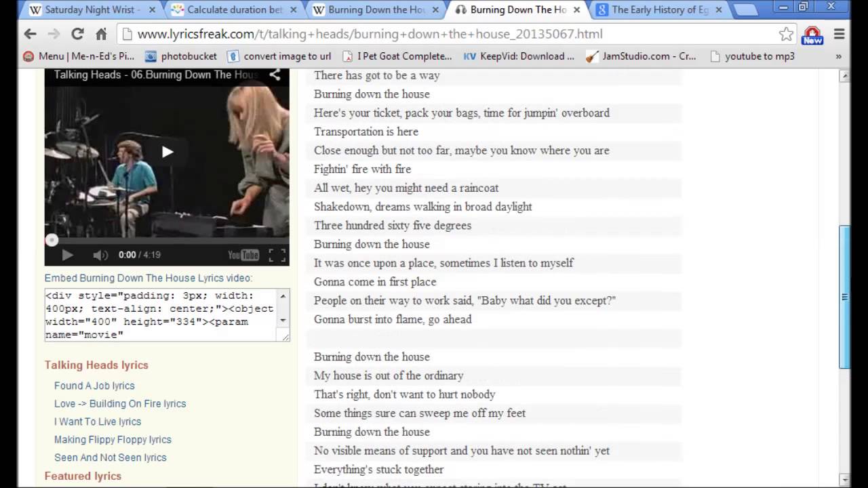Click the red New extension icon
This screenshot has height=488, width=868.
click(812, 35)
